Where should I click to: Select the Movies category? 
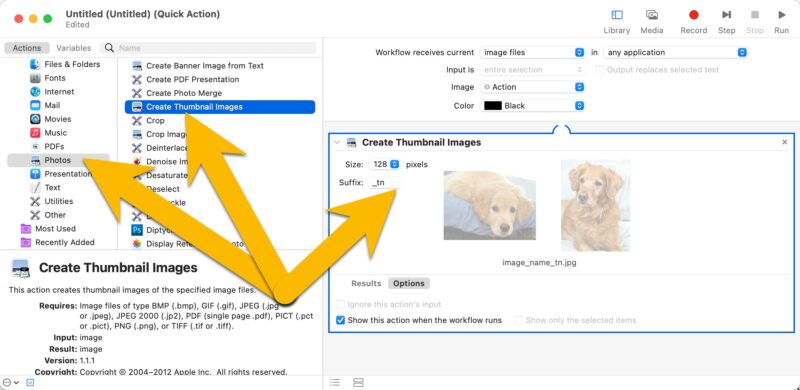58,119
